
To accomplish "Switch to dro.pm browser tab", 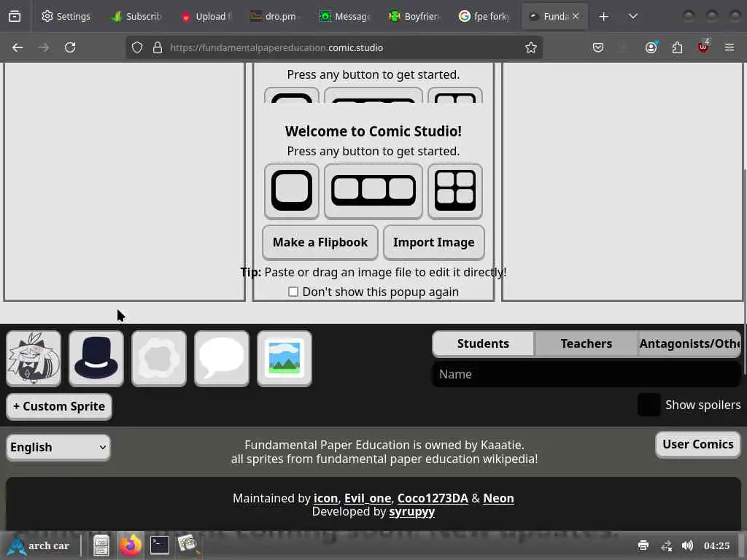I will click(275, 17).
